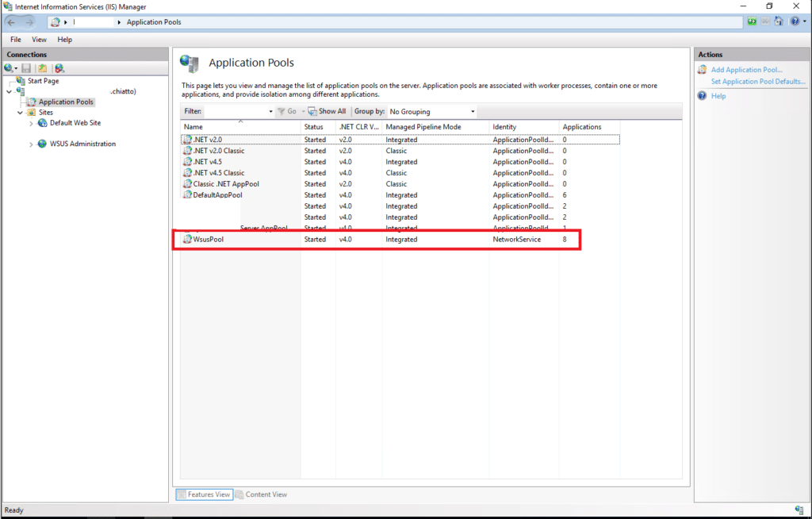Click the Up folder icon in Connections

pos(43,68)
